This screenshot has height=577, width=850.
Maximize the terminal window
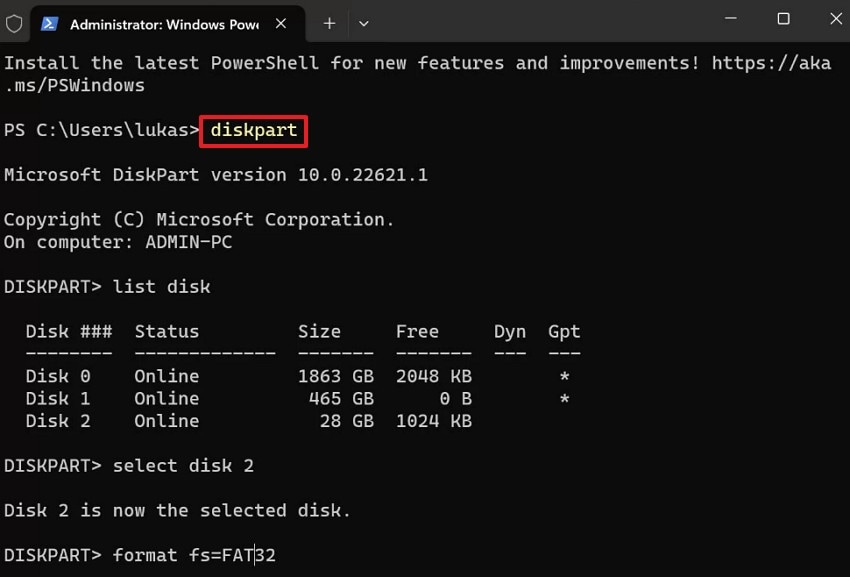[x=783, y=20]
